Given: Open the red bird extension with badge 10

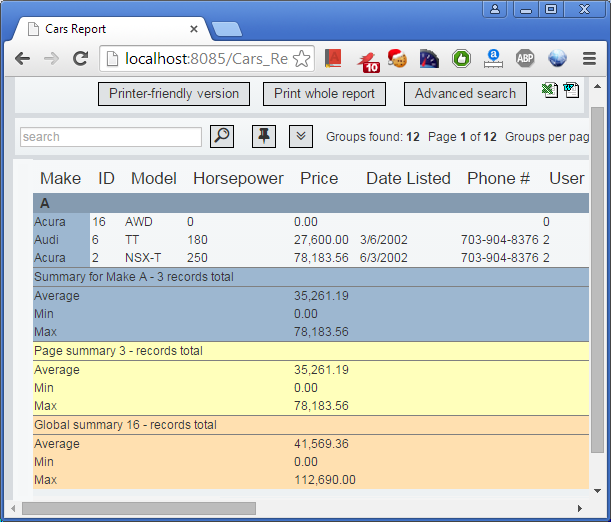Looking at the screenshot, I should (368, 62).
